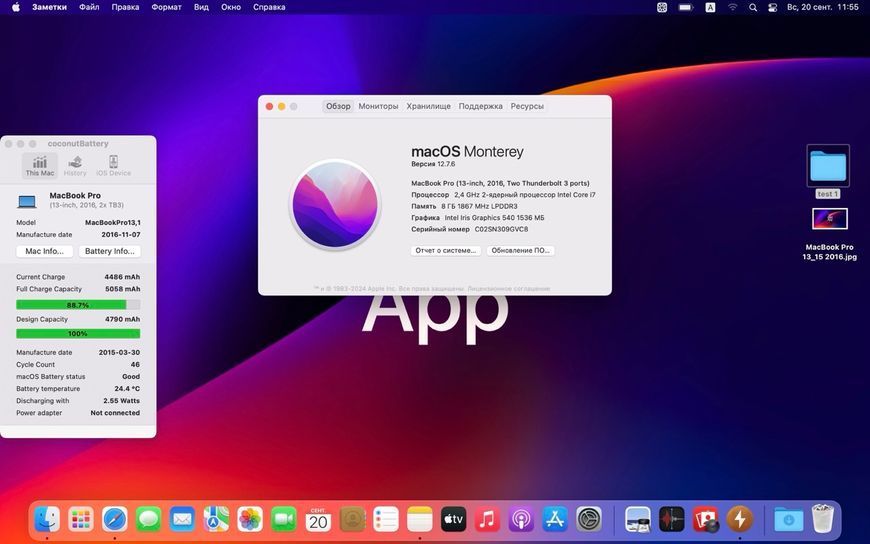
Task: Click Обновление ПО… button
Action: [x=520, y=250]
